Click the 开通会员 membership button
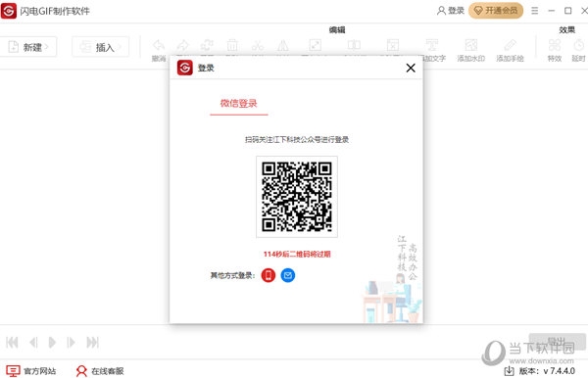The width and height of the screenshot is (588, 378). click(x=496, y=11)
